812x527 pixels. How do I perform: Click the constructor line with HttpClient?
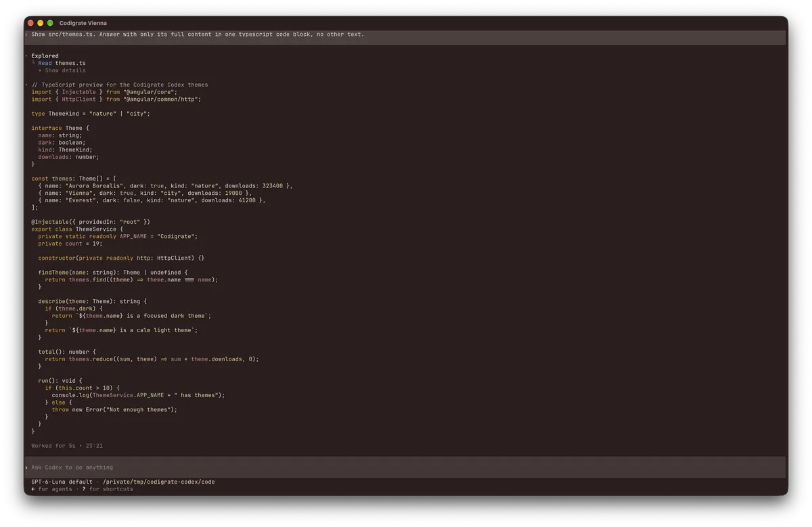122,258
